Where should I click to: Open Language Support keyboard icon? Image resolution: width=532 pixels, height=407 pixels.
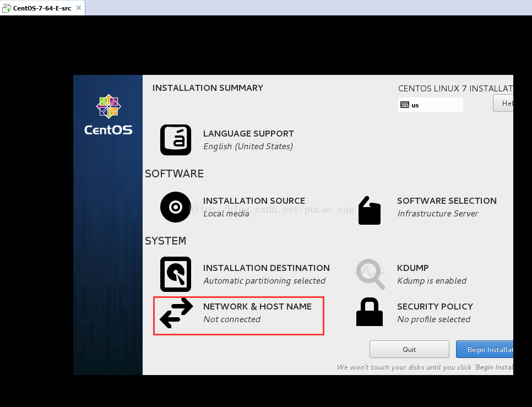click(176, 140)
